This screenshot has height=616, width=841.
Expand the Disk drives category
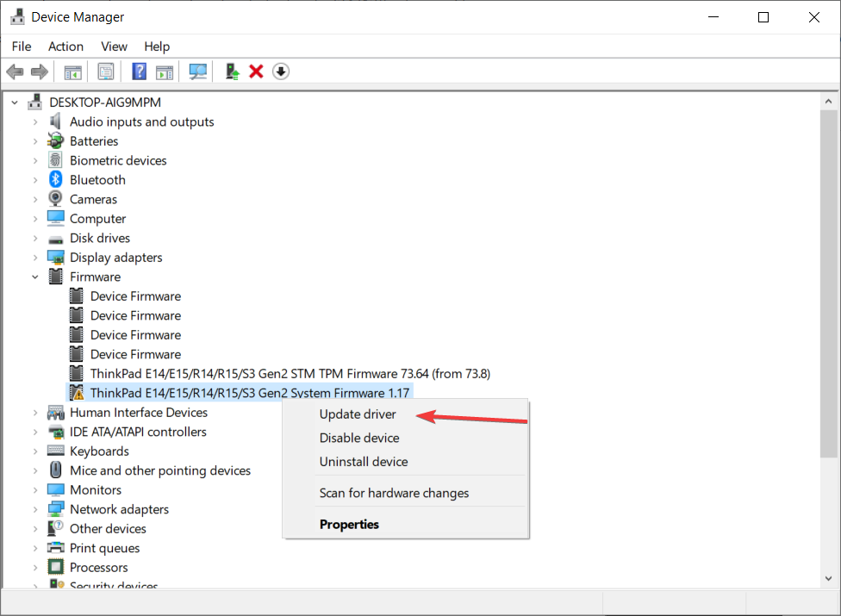click(35, 238)
